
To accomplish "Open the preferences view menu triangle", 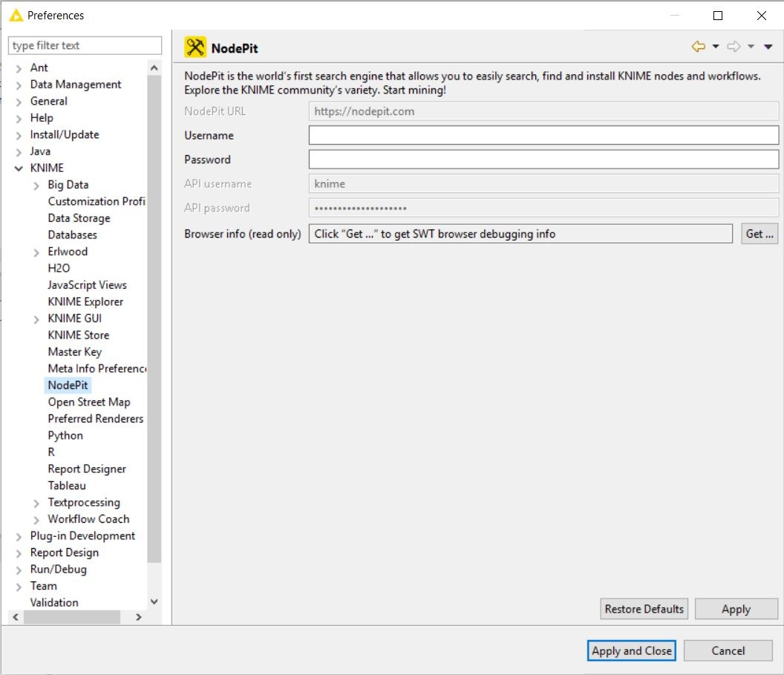I will tap(768, 47).
